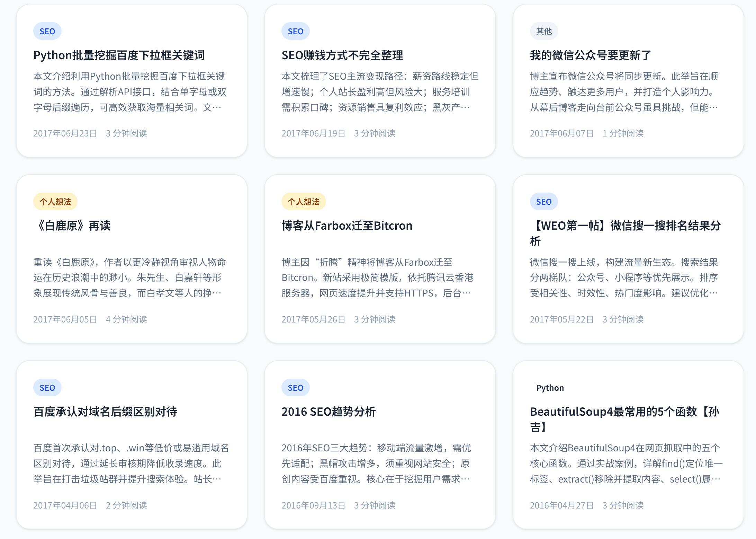Image resolution: width=756 pixels, height=539 pixels.
Task: Open the post 博客从Farbox迁至Bitcron
Action: [347, 226]
